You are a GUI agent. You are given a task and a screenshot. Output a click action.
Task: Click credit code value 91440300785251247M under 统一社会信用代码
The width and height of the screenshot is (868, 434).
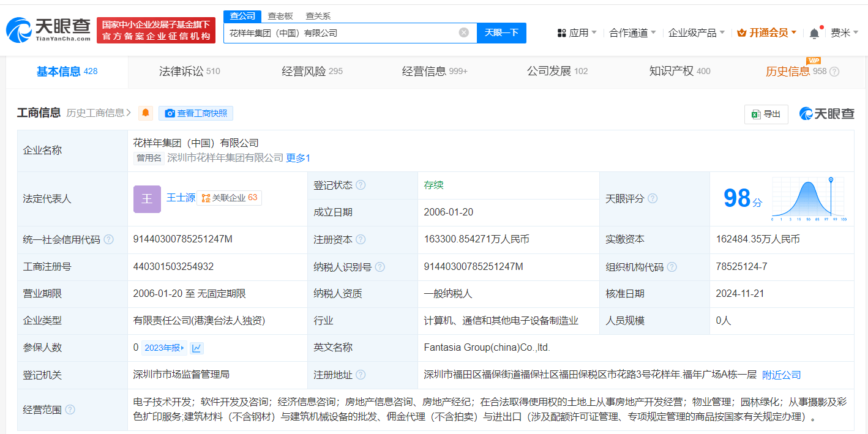click(x=182, y=239)
